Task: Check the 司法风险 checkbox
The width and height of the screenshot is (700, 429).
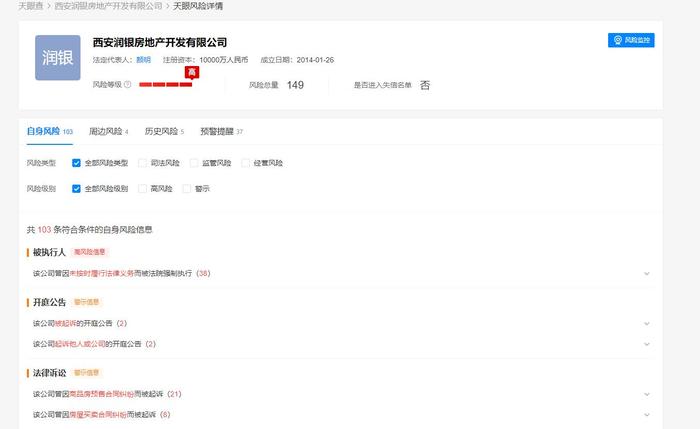Action: (142, 163)
